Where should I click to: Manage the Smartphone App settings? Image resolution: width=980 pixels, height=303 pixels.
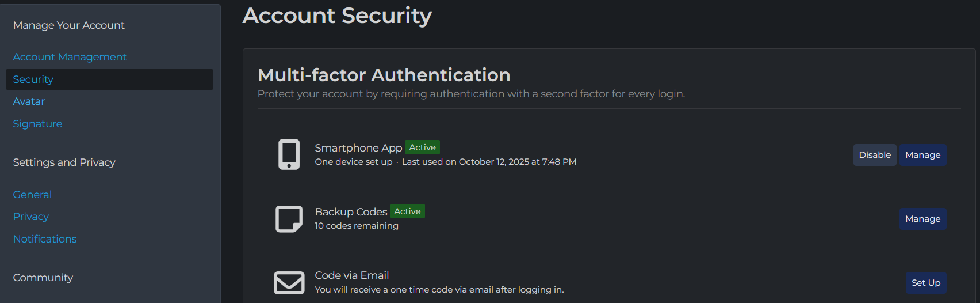click(922, 155)
